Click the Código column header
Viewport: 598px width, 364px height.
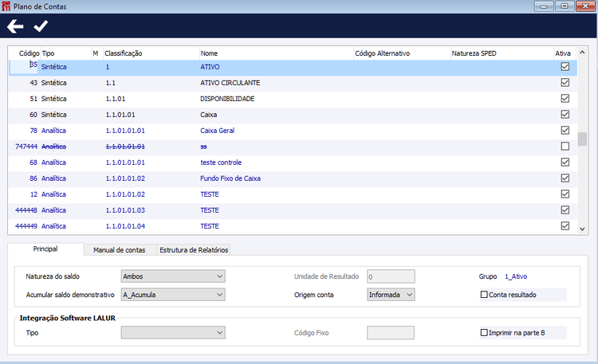tap(29, 53)
